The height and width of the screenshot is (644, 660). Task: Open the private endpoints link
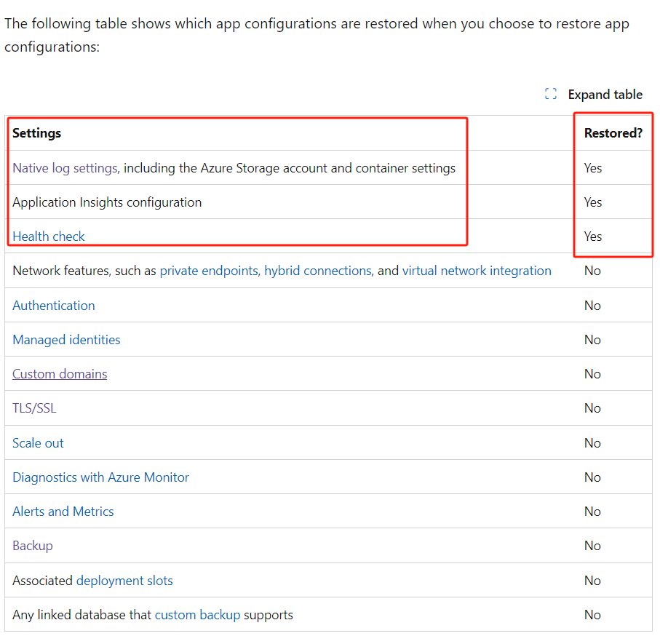pyautogui.click(x=209, y=270)
